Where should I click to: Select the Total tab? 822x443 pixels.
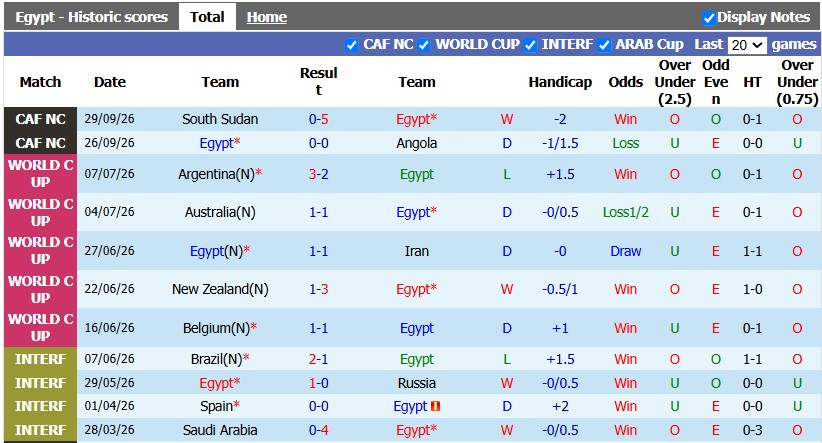click(x=207, y=17)
